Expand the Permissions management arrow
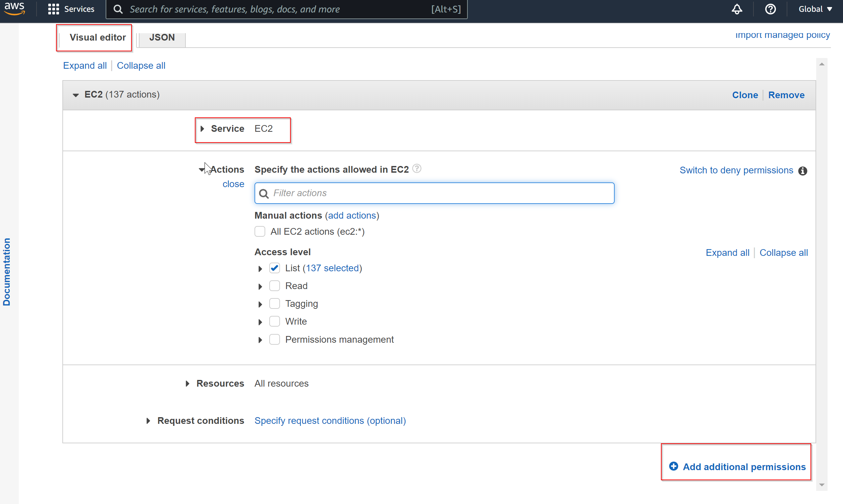The height and width of the screenshot is (504, 843). click(x=261, y=340)
